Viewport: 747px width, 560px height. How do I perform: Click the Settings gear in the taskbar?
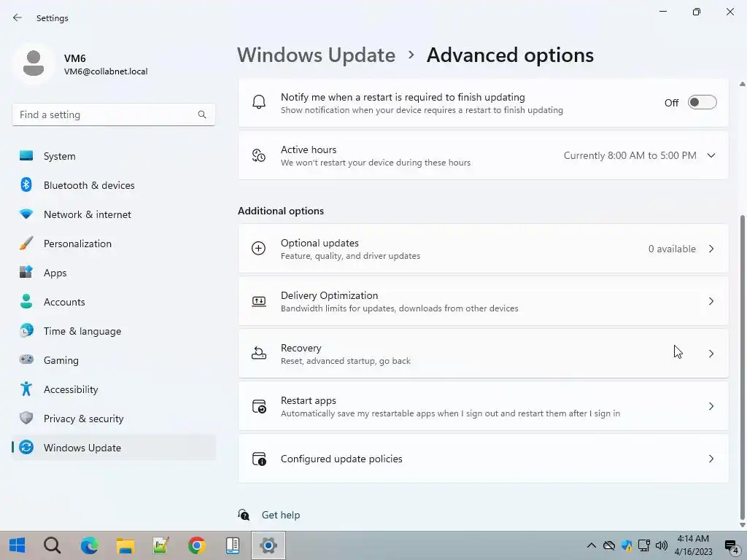coord(268,545)
